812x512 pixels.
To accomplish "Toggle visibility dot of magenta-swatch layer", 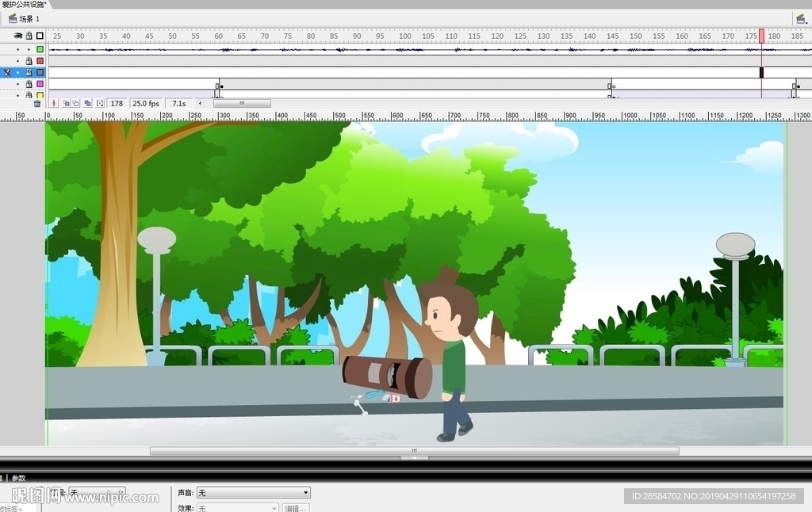I will pos(18,84).
